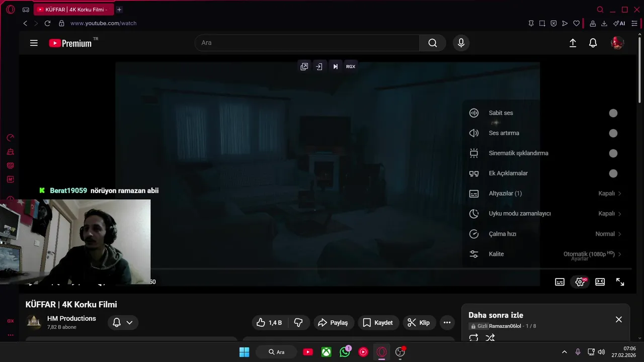Open HM Productions channel link
The height and width of the screenshot is (362, 644).
tap(71, 318)
